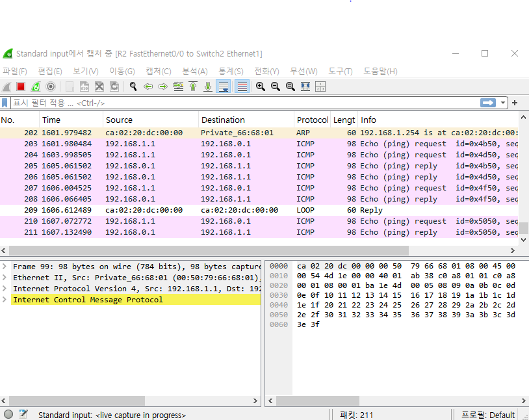This screenshot has width=529, height=420.
Task: Select packet 202 ARP row
Action: [x=259, y=133]
